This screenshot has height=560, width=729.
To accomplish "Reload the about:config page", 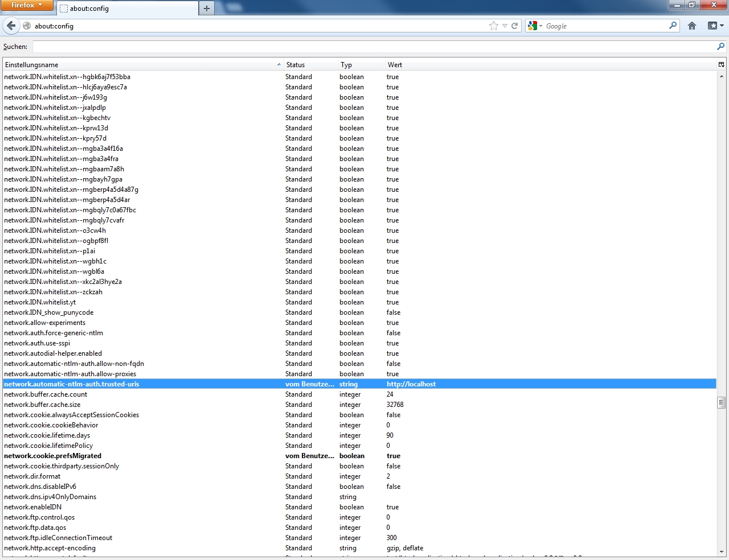I will (515, 26).
